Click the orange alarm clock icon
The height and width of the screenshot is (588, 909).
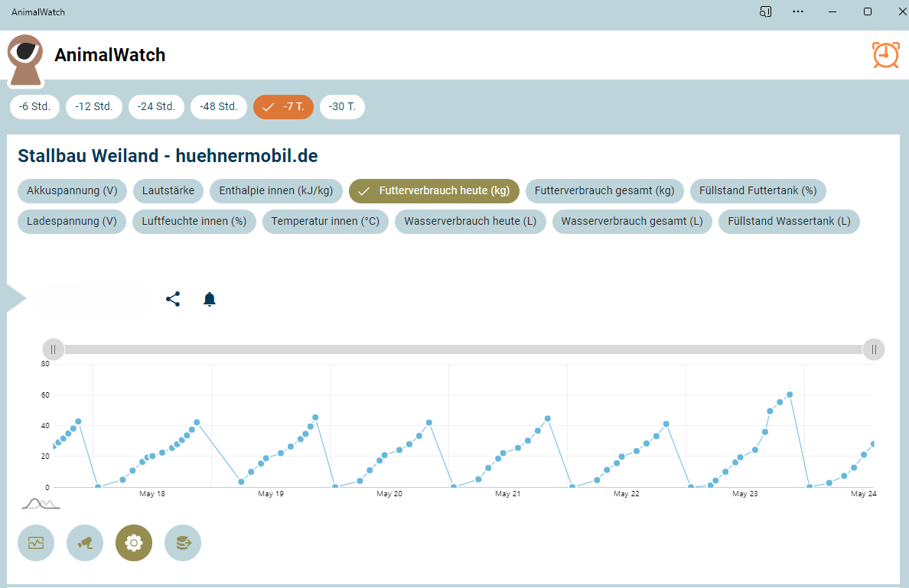[x=886, y=55]
